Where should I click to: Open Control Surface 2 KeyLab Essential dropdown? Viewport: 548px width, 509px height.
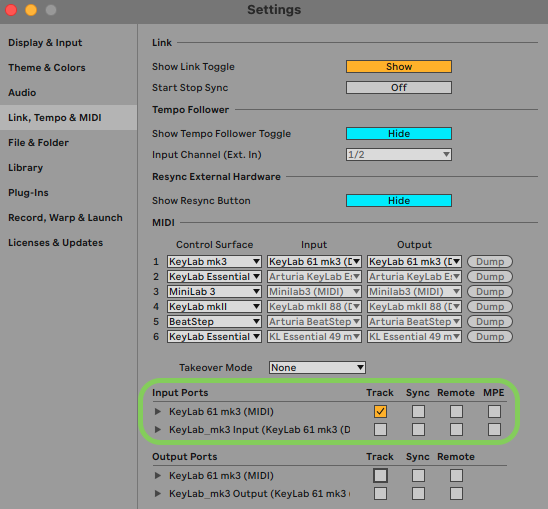coord(214,277)
